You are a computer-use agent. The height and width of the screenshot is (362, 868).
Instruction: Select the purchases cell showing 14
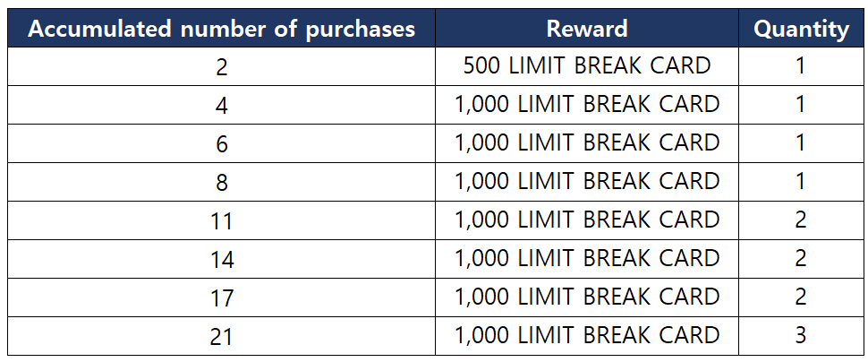point(222,259)
